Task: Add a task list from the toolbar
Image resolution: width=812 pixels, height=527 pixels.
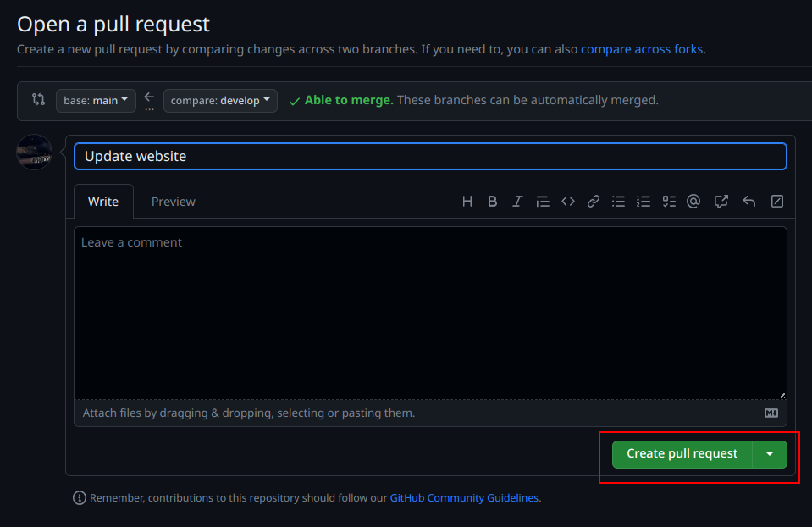Action: click(x=669, y=202)
